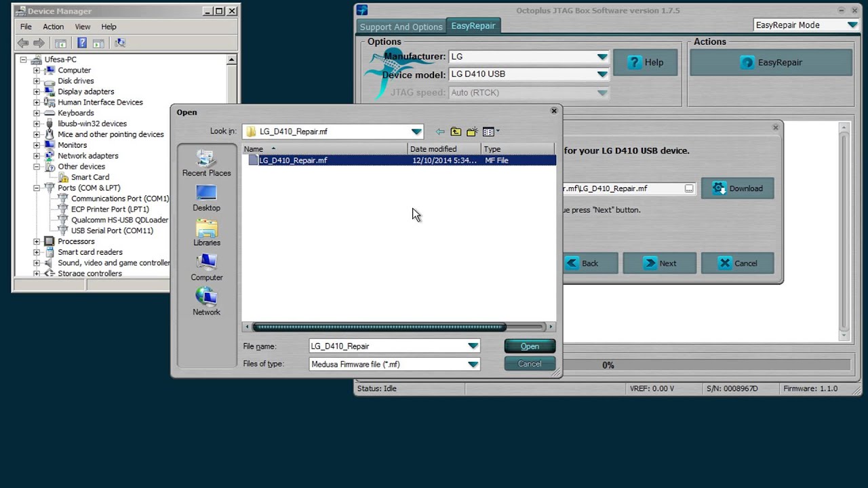Open the Look in folder dropdown

click(333, 131)
